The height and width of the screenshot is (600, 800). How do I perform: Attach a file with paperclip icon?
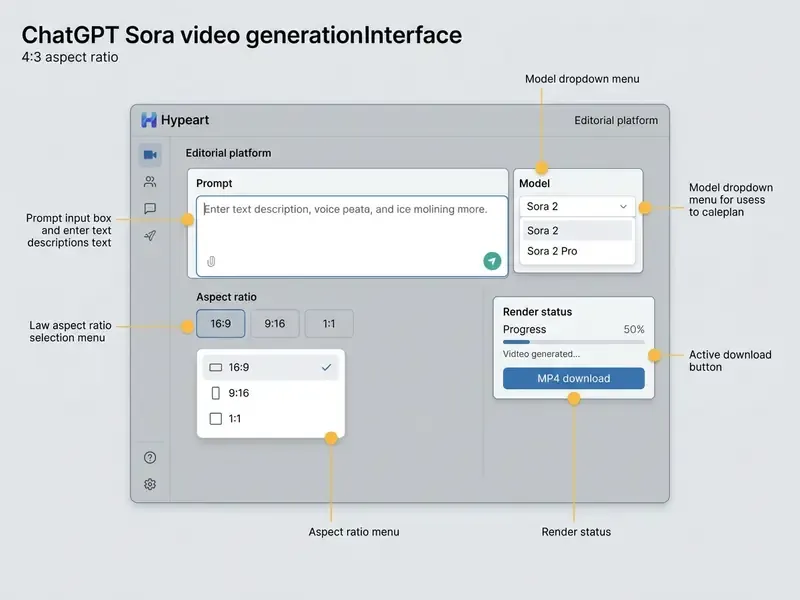pos(211,262)
